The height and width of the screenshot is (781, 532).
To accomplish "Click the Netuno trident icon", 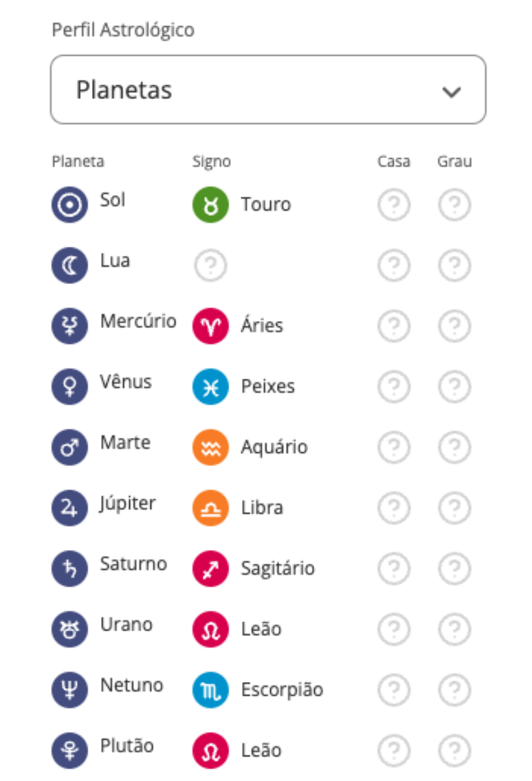I will coord(69,690).
